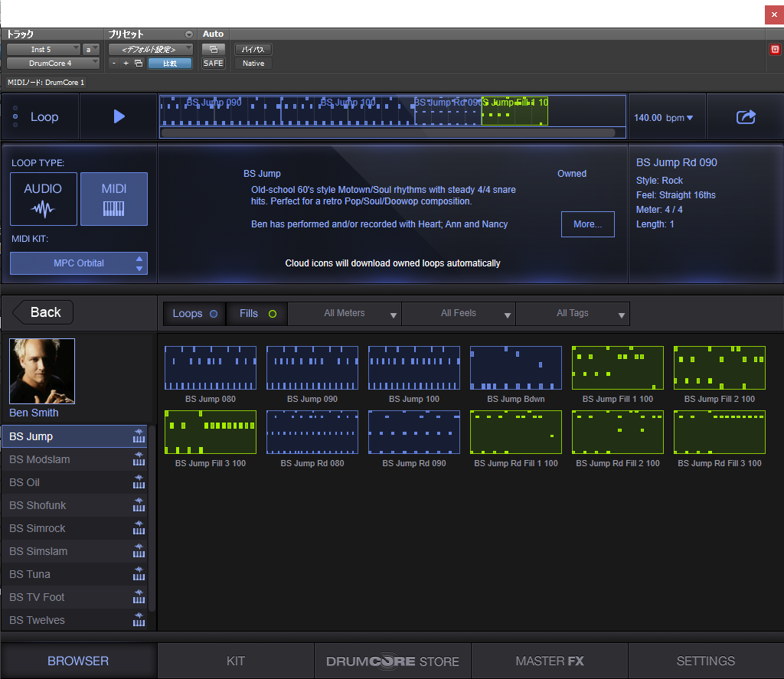Click the Back button
784x679 pixels.
coord(43,312)
